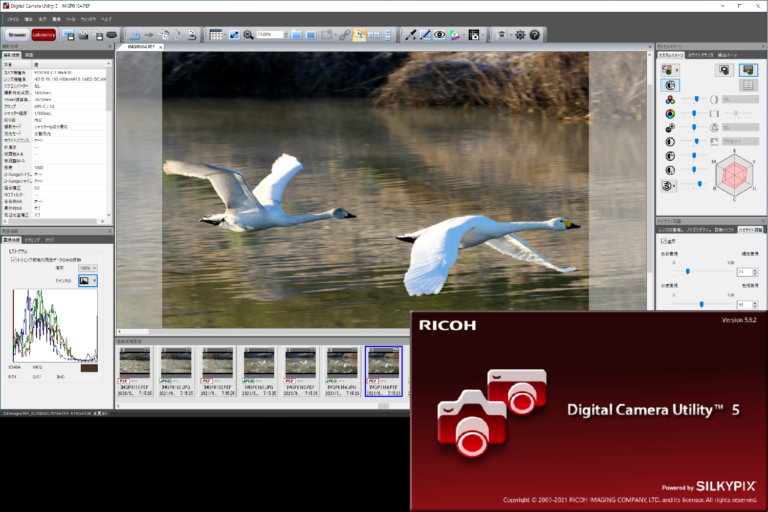Open the ツール (Tools) menu
Image resolution: width=768 pixels, height=512 pixels.
(x=71, y=19)
